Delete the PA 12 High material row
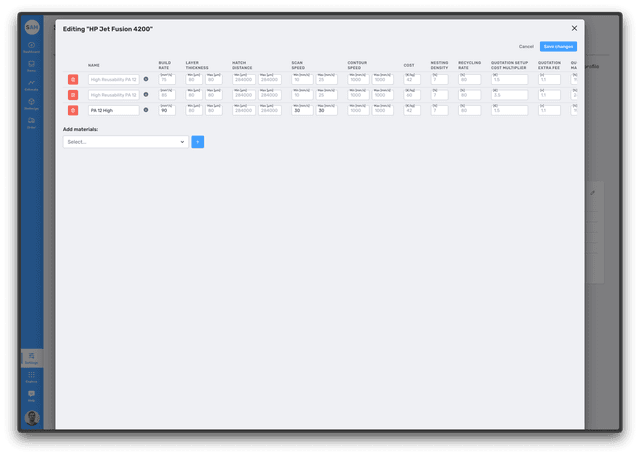 [73, 110]
